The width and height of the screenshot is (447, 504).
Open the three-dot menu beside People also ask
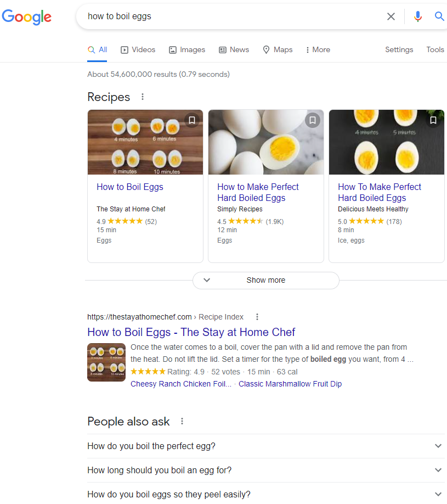[x=182, y=421]
